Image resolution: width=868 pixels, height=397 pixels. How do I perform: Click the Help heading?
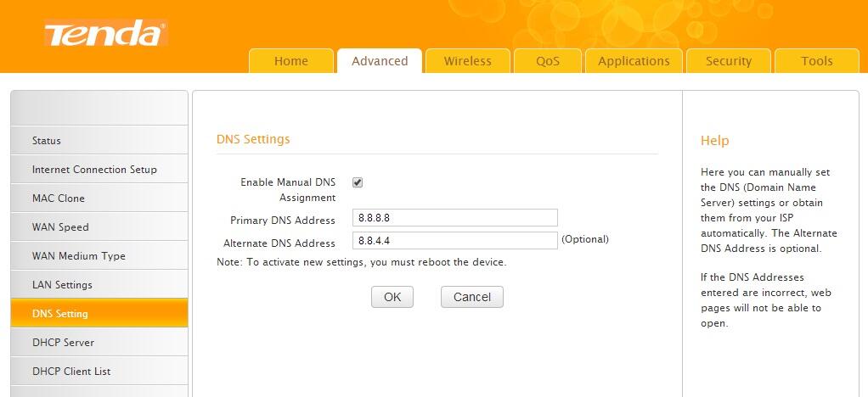(x=714, y=141)
